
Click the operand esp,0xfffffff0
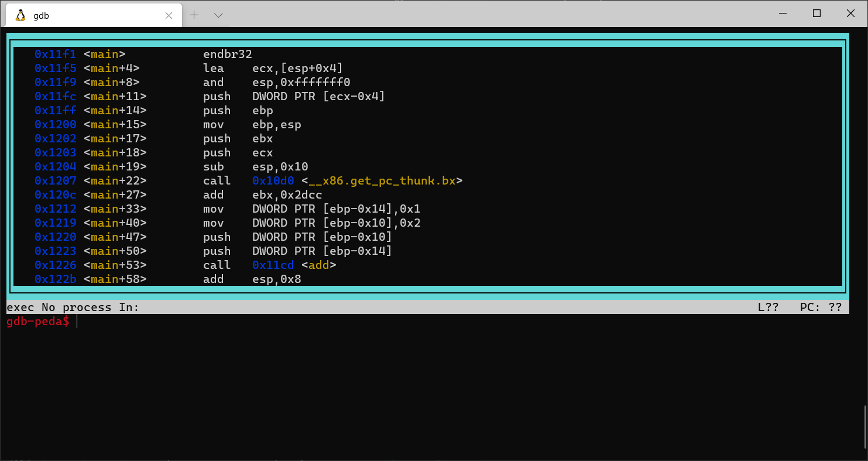[x=301, y=82]
